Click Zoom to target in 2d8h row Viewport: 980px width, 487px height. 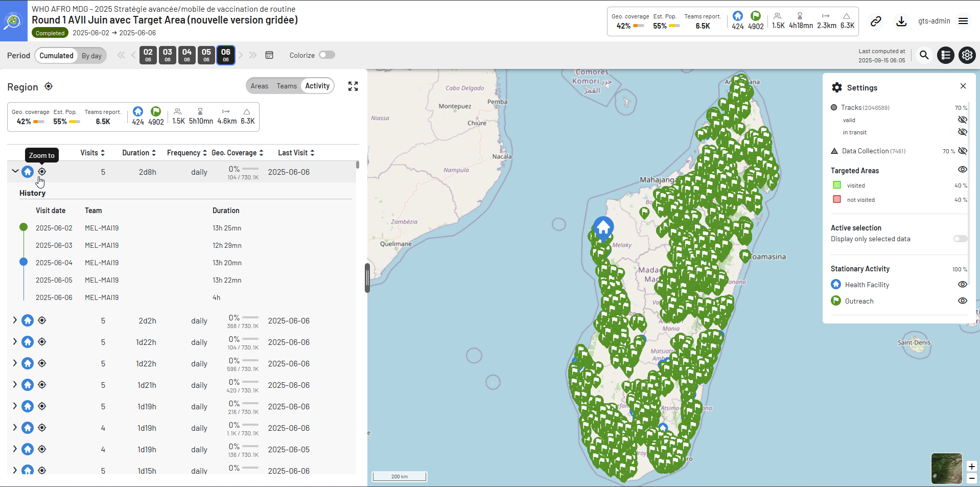(42, 172)
